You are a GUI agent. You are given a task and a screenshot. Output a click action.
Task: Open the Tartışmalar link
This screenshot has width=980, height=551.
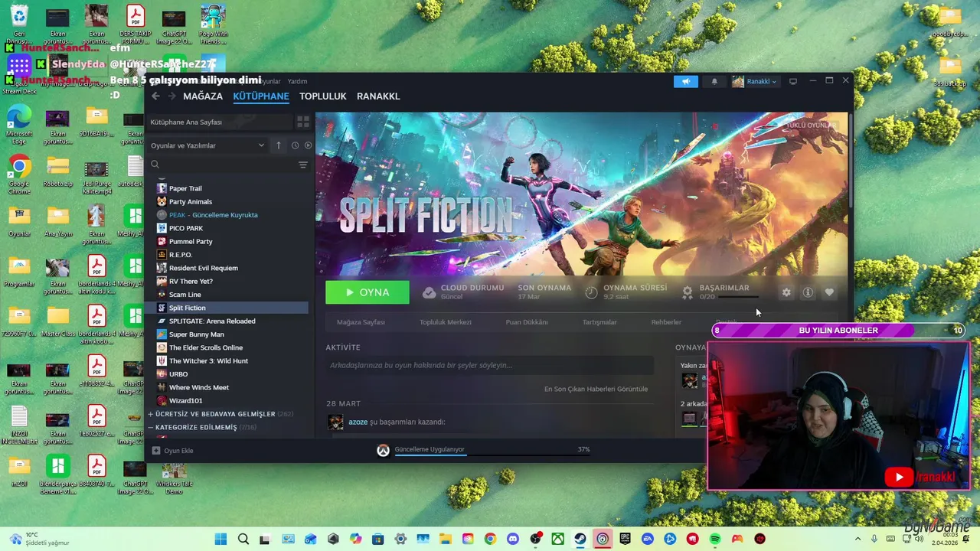(x=599, y=322)
